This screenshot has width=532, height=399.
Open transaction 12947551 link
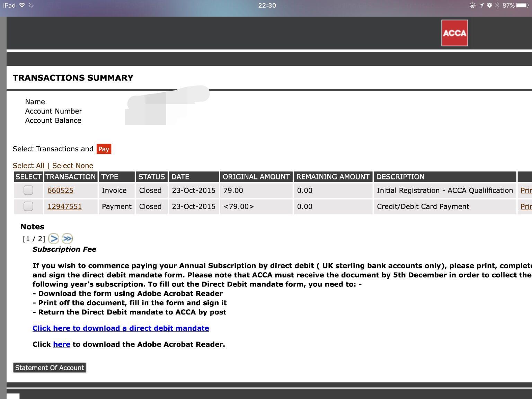click(x=65, y=206)
